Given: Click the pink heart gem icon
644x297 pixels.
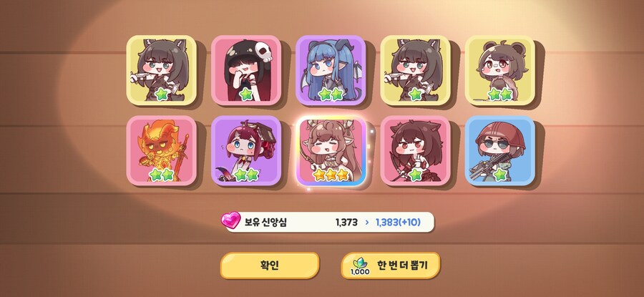Looking at the screenshot, I should coord(230,220).
